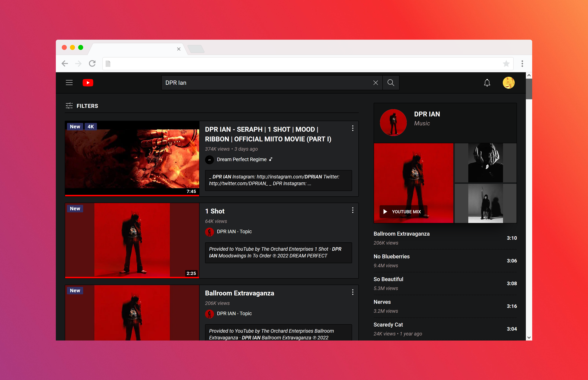Clear the search field text
The image size is (588, 380).
click(x=375, y=83)
